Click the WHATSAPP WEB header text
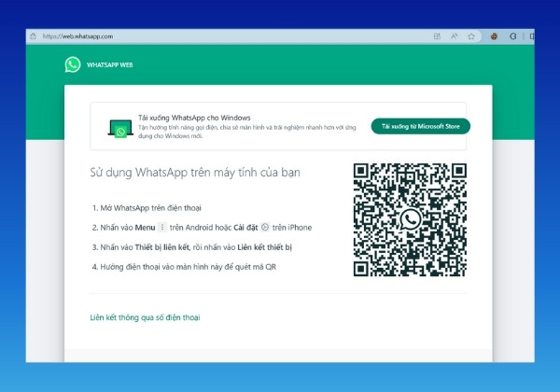The width and height of the screenshot is (560, 392). (x=110, y=65)
